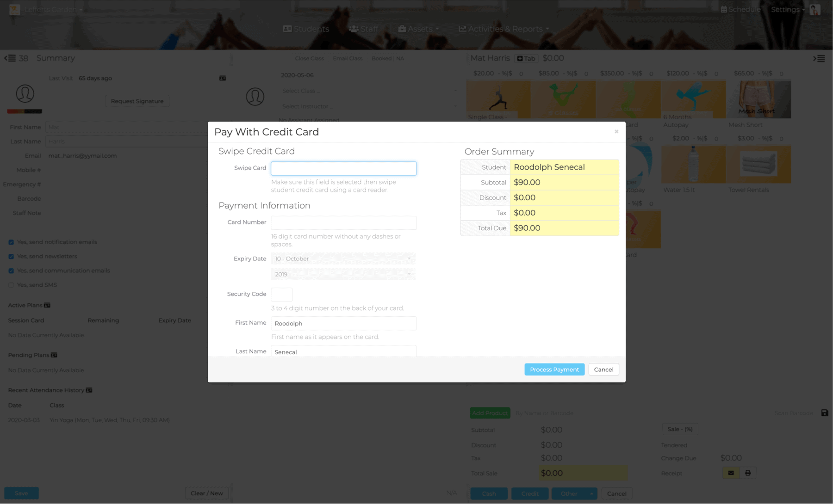Open the Activities & Reports menu
The width and height of the screenshot is (833, 504).
(503, 29)
